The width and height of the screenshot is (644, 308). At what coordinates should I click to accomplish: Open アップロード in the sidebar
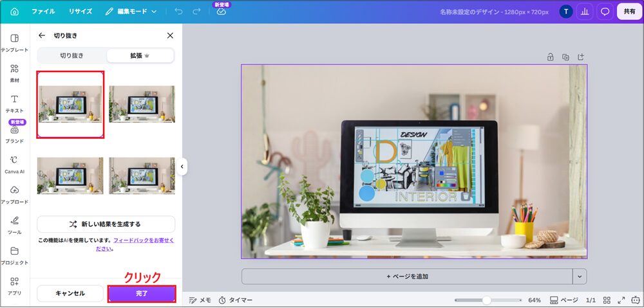pyautogui.click(x=14, y=195)
